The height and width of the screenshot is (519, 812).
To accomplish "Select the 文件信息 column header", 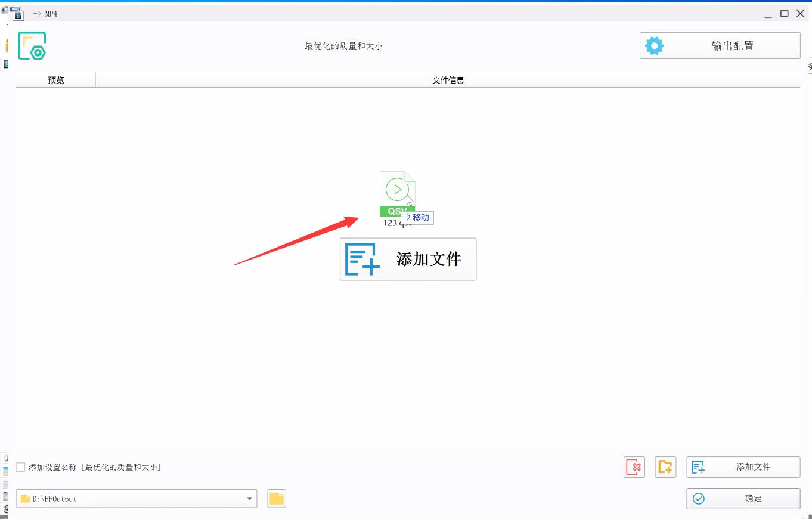I will point(448,80).
